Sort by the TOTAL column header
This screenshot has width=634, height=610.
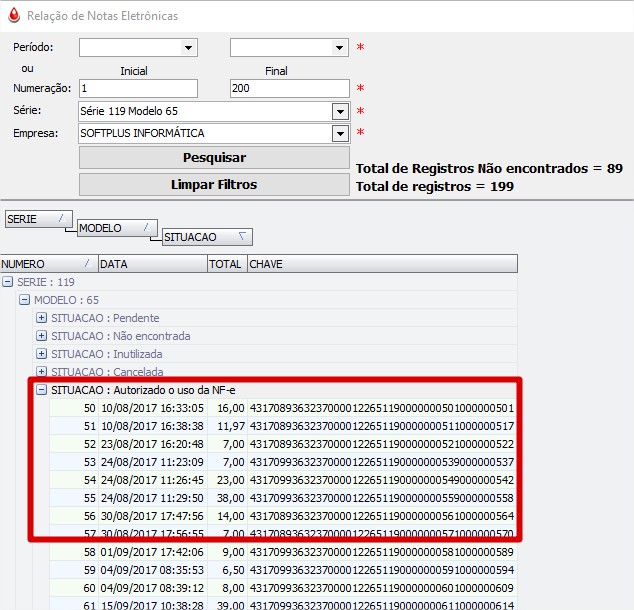(227, 264)
